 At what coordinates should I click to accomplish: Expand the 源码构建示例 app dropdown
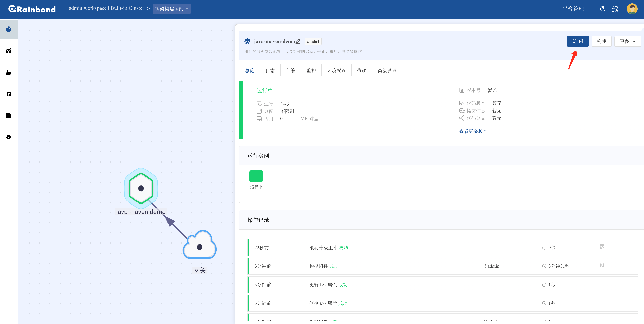172,9
